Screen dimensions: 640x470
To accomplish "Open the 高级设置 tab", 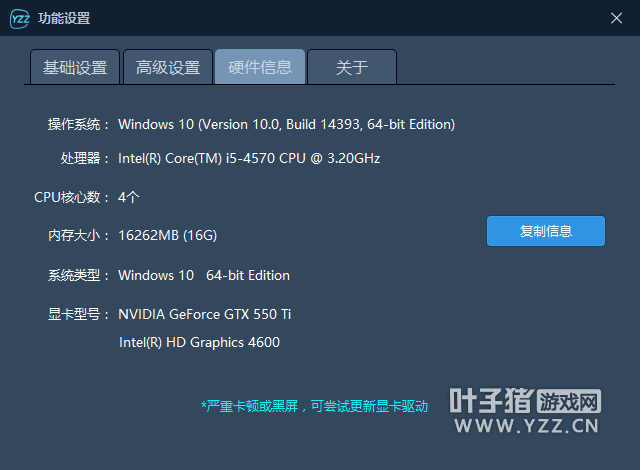I will click(168, 67).
